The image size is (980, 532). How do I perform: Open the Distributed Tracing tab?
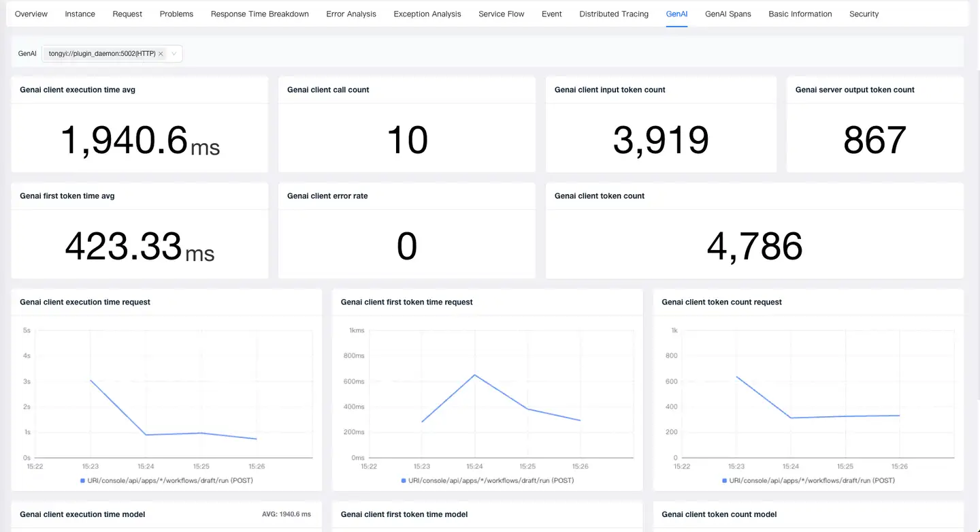(x=613, y=14)
